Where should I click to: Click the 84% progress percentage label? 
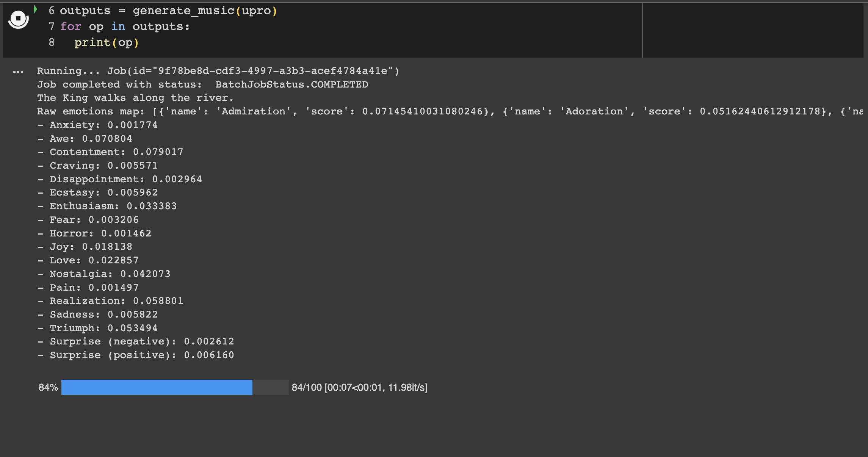(48, 387)
